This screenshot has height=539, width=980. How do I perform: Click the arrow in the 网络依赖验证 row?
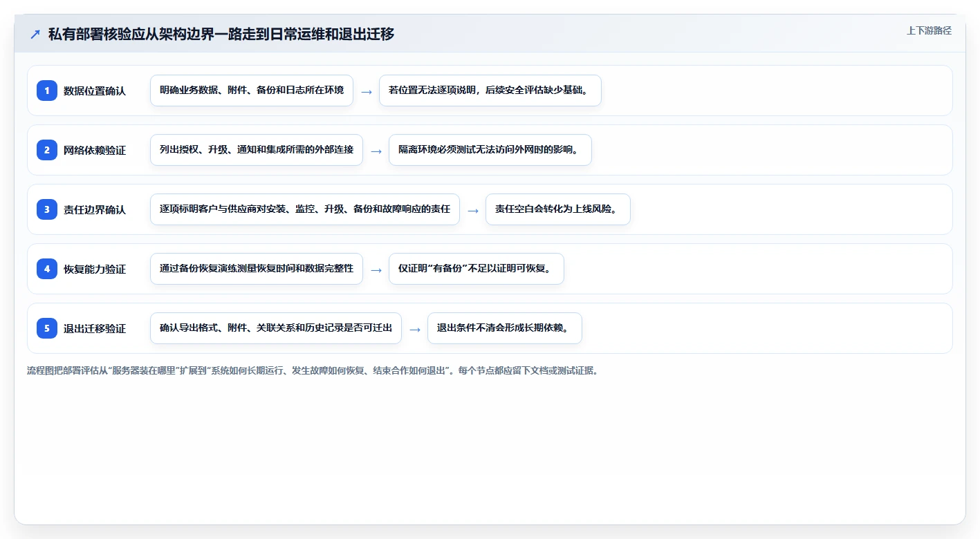click(376, 151)
